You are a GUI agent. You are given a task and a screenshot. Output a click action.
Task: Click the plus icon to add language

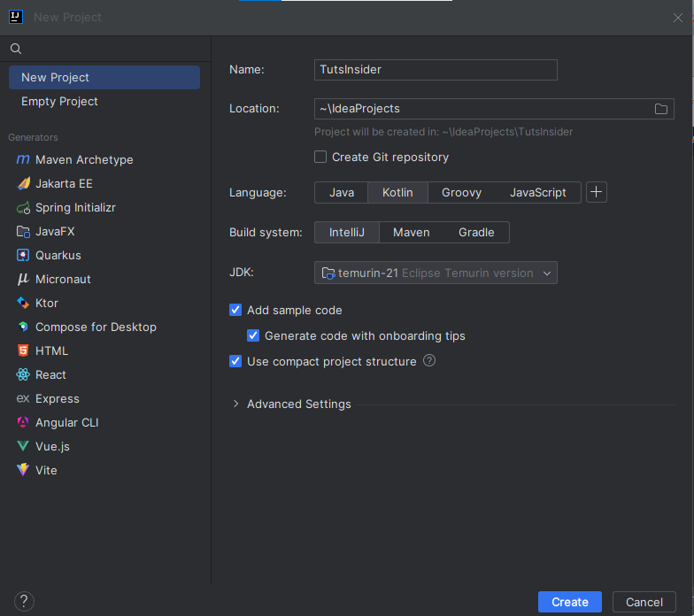(x=597, y=192)
